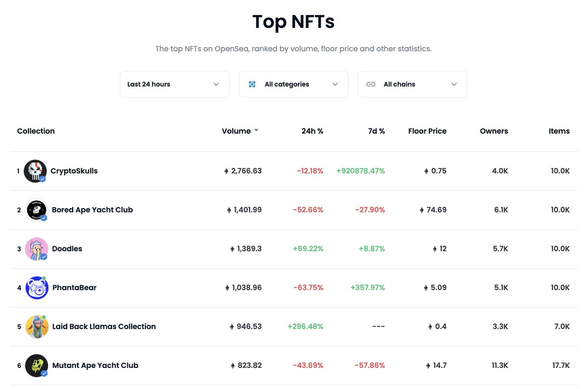Viewport: 588px width, 389px height.
Task: Open the PhantaBear collection link
Action: click(74, 288)
